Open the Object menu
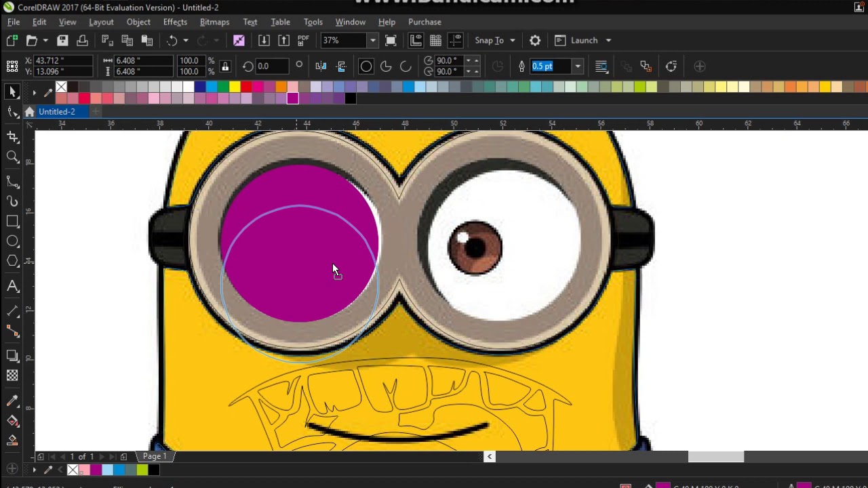 coord(138,22)
